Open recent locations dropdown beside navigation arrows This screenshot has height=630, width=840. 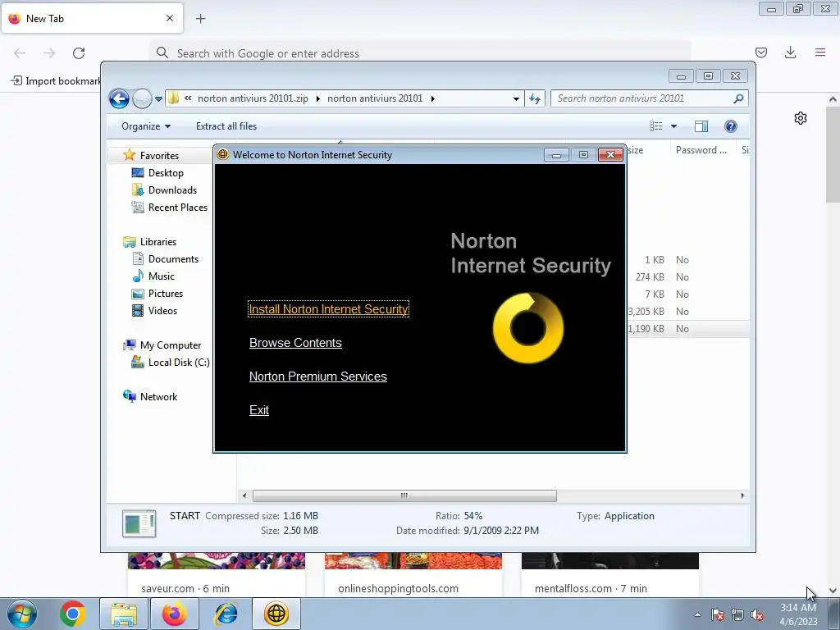click(x=158, y=99)
